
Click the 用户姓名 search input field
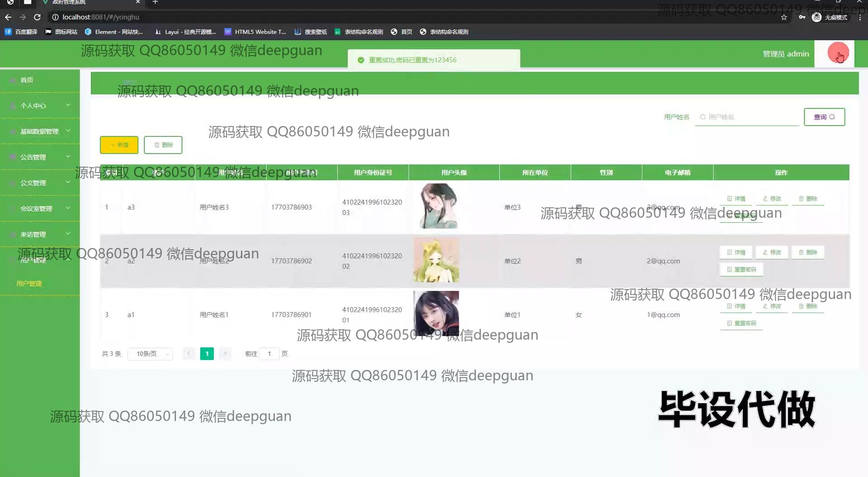tap(747, 117)
